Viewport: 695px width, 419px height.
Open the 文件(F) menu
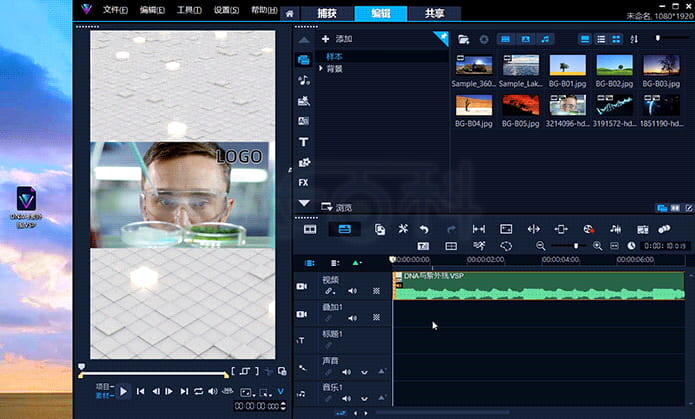(115, 10)
